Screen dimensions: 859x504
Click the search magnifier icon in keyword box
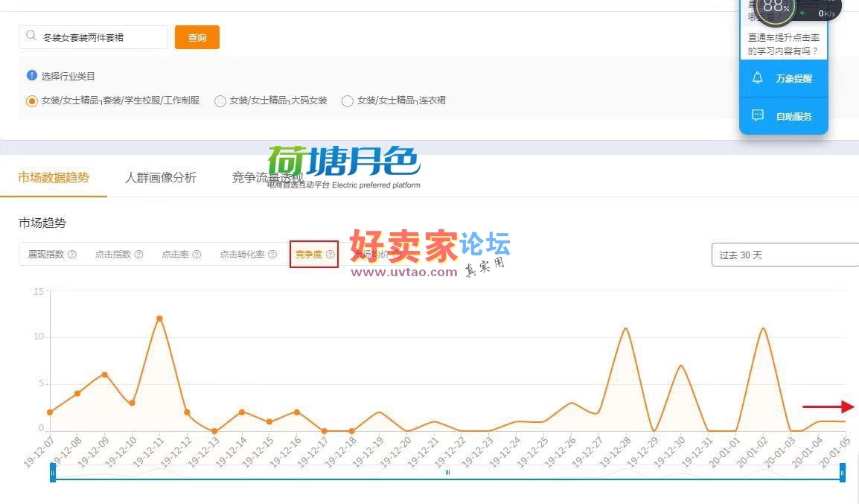point(31,36)
